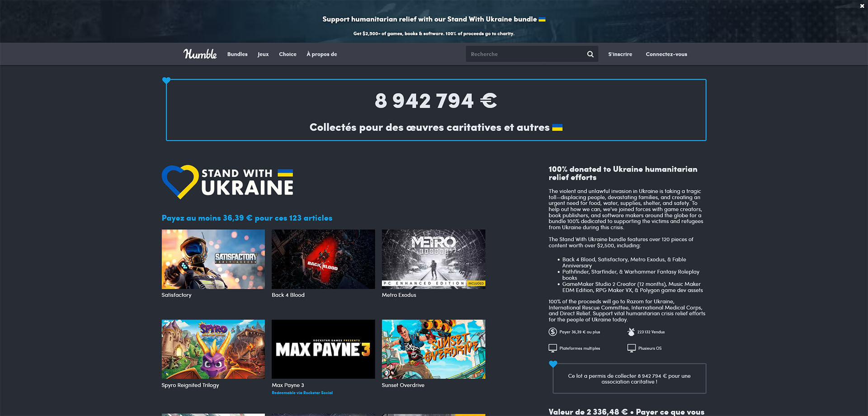Click the Plusieurs OS monitor icon

[x=631, y=348]
